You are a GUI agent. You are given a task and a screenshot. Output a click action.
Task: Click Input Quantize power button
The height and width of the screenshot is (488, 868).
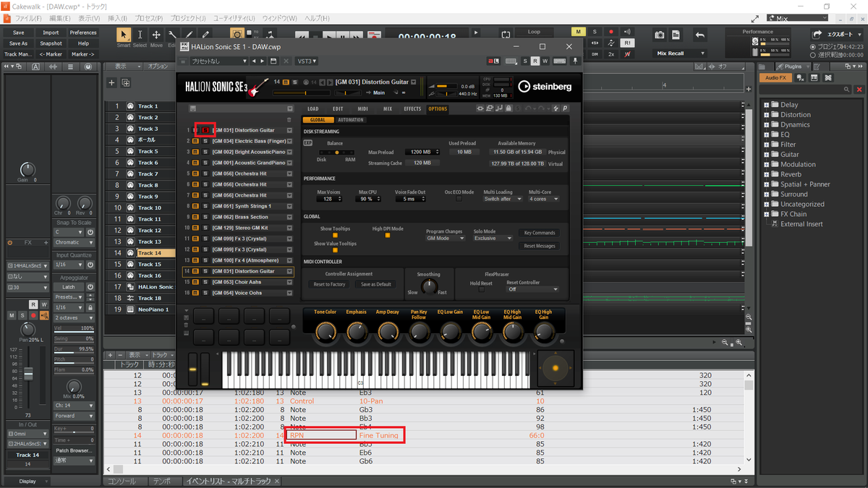pyautogui.click(x=90, y=265)
